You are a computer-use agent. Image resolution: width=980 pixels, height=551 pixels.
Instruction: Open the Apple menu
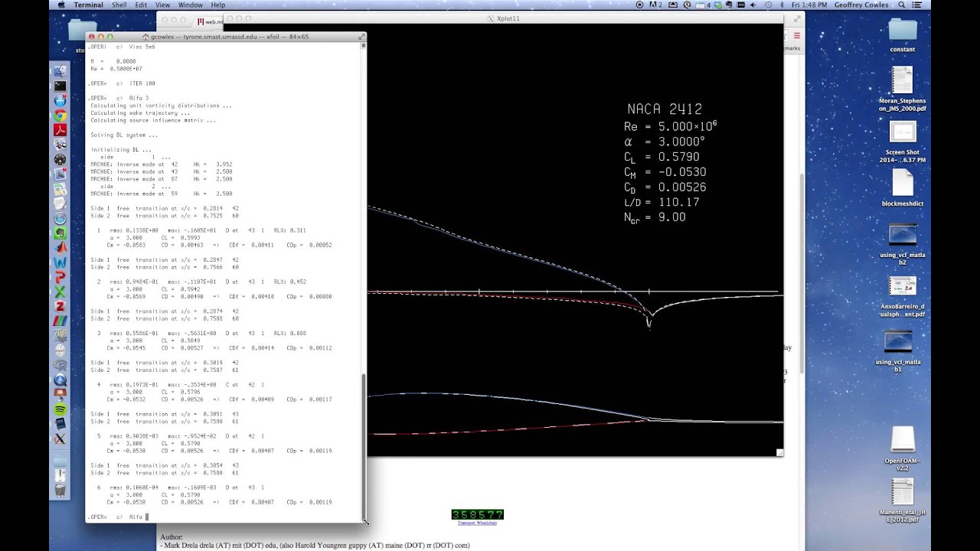(60, 5)
